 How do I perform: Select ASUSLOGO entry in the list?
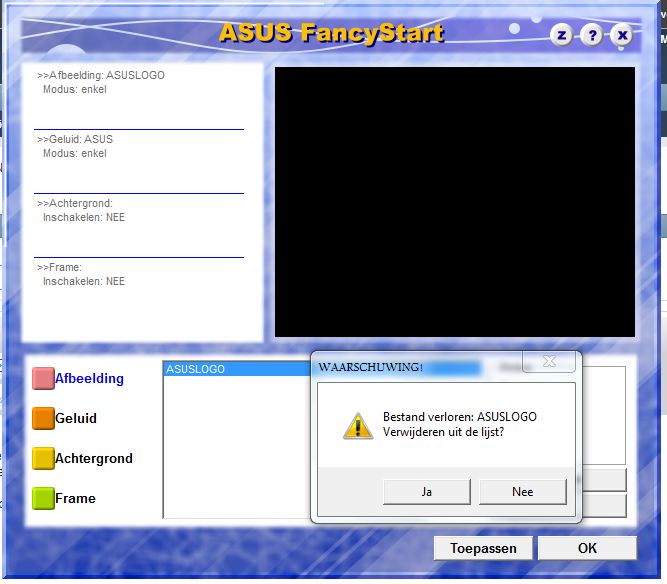point(238,369)
